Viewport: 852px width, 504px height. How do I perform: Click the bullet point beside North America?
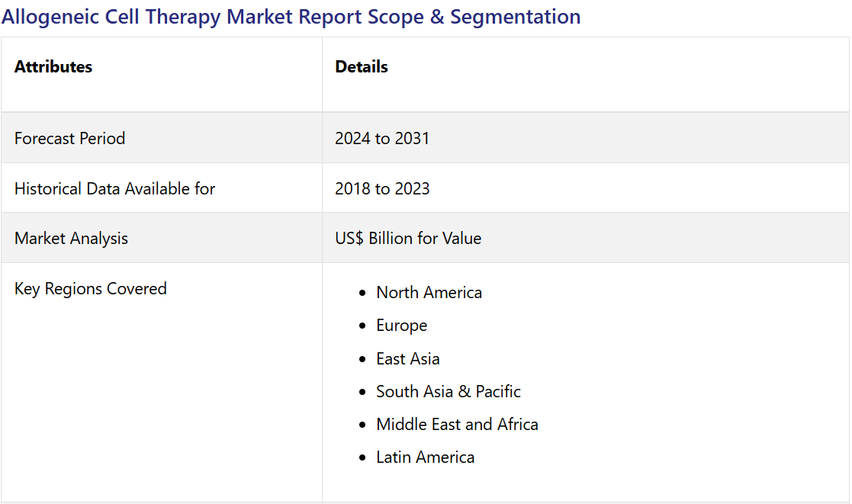(362, 293)
